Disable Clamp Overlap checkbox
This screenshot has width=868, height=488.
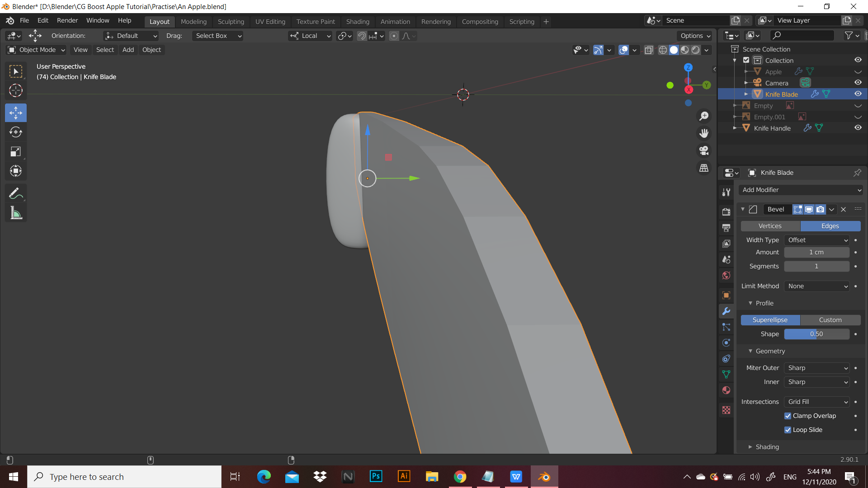788,416
